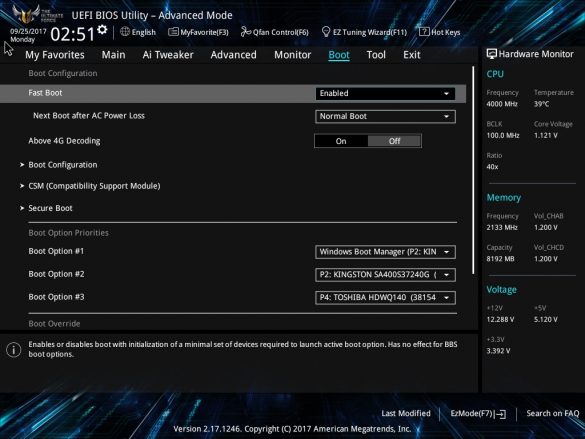
Task: Open the Fast Boot dropdown
Action: [385, 93]
